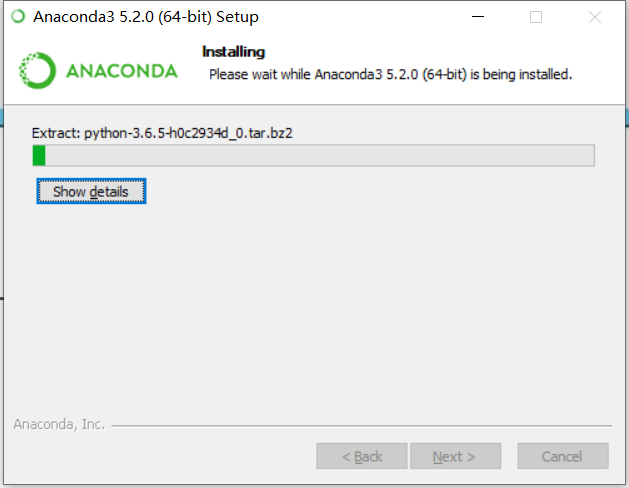Click the empty portion of the progress bar
The image size is (629, 488).
320,155
